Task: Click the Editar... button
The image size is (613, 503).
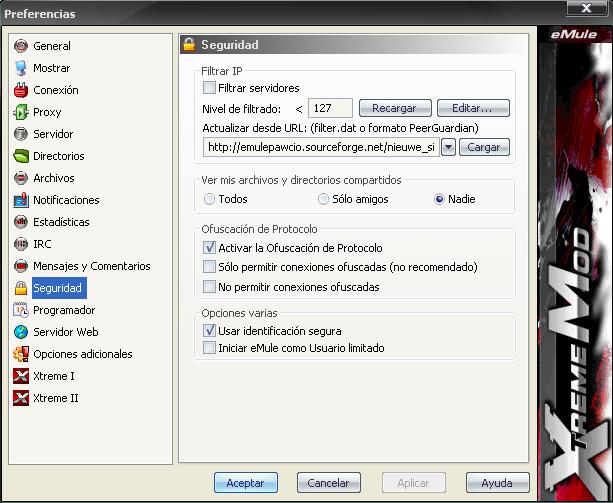Action: point(473,108)
